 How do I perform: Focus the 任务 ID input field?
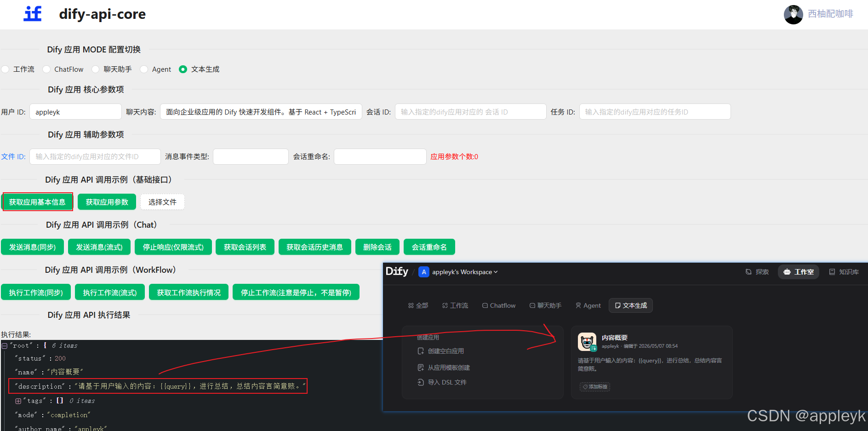coord(655,112)
